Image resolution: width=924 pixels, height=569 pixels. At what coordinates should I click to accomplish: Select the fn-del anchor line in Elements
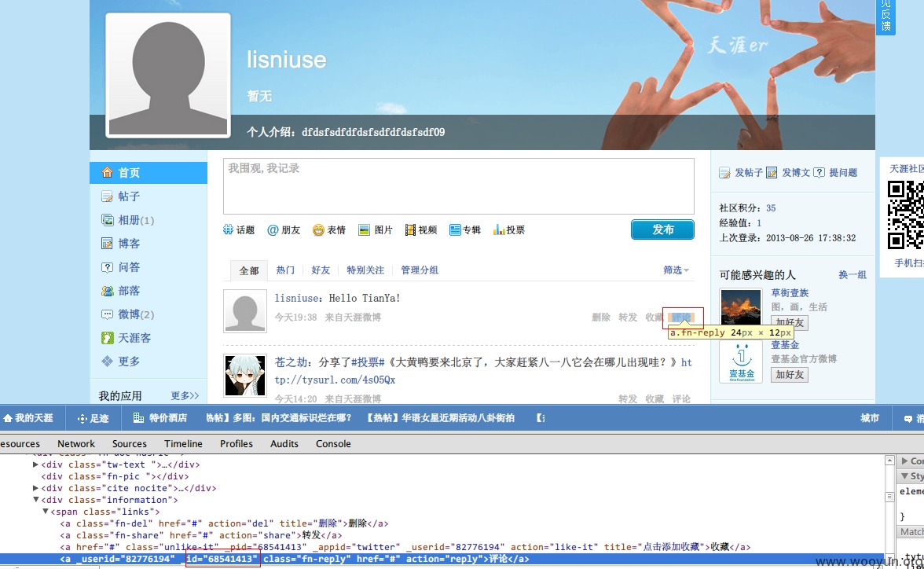[x=224, y=523]
